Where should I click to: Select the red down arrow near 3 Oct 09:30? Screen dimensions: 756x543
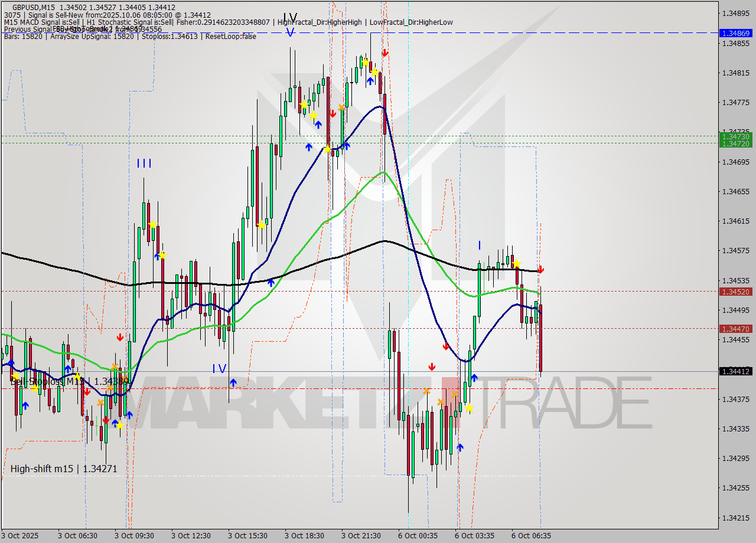(120, 337)
